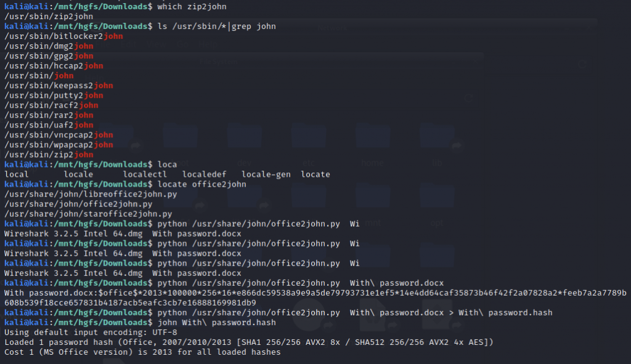
Task: Click the /usr/share/john/libreoffice2john.py path
Action: [91, 194]
